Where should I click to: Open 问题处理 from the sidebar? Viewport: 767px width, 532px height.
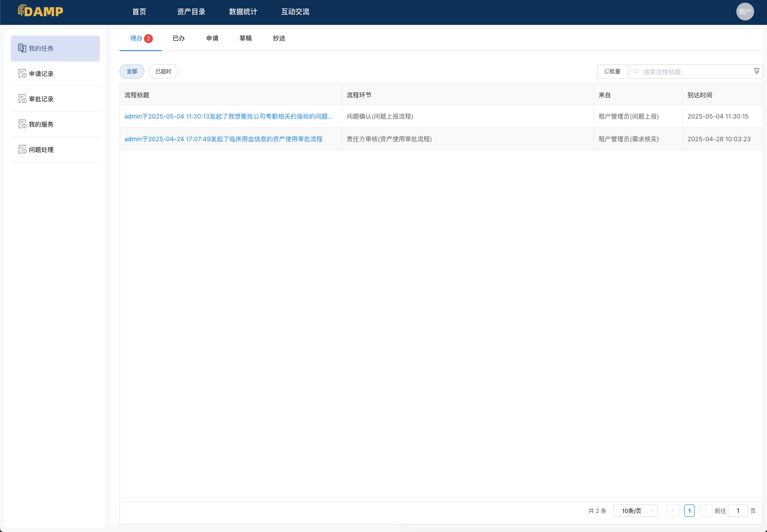pyautogui.click(x=41, y=150)
